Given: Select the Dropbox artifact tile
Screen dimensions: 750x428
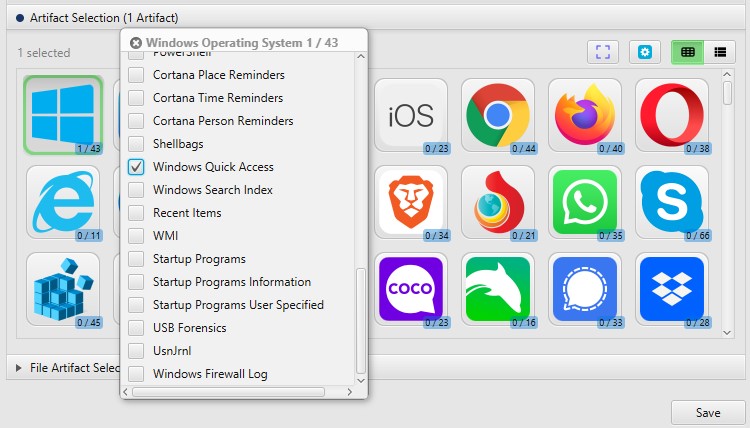Looking at the screenshot, I should [672, 289].
